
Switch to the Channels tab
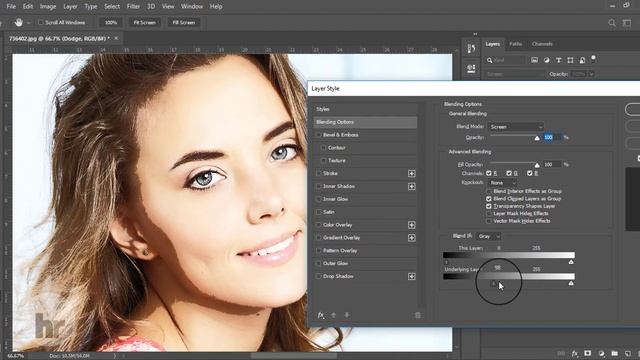(x=542, y=44)
